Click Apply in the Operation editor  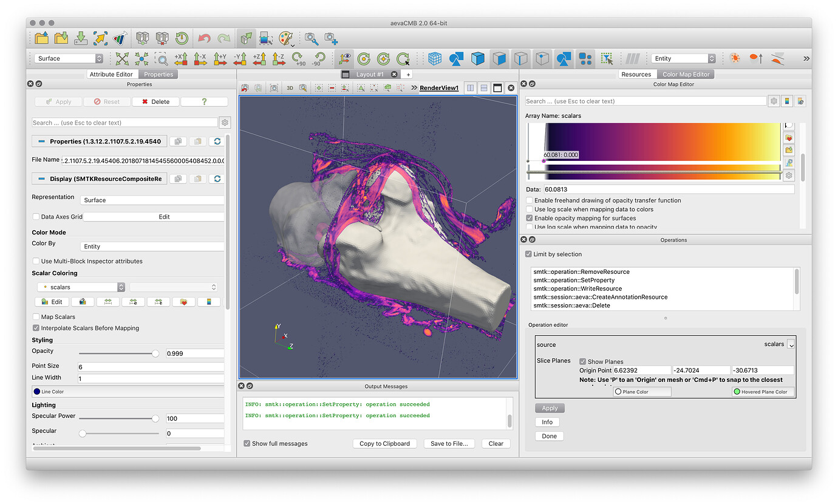[550, 409]
